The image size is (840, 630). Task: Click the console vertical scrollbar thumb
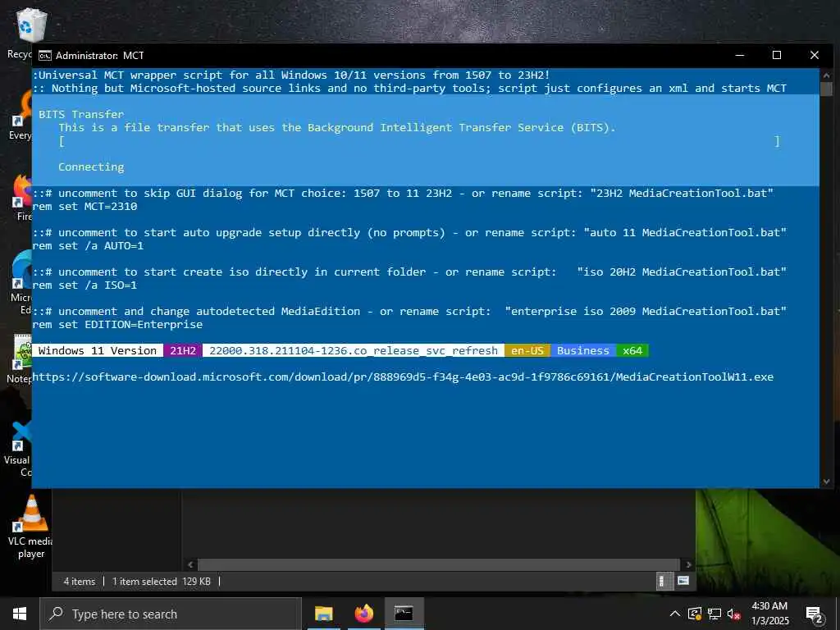(x=826, y=89)
